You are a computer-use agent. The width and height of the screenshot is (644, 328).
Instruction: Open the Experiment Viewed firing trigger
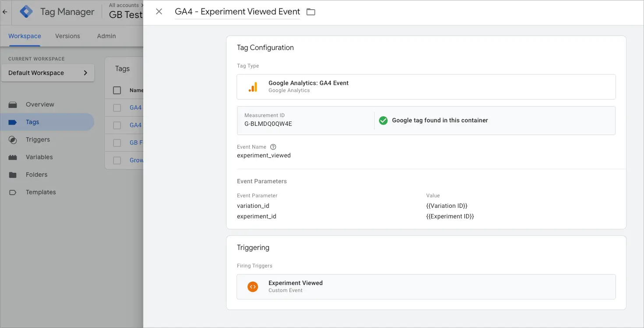point(426,287)
